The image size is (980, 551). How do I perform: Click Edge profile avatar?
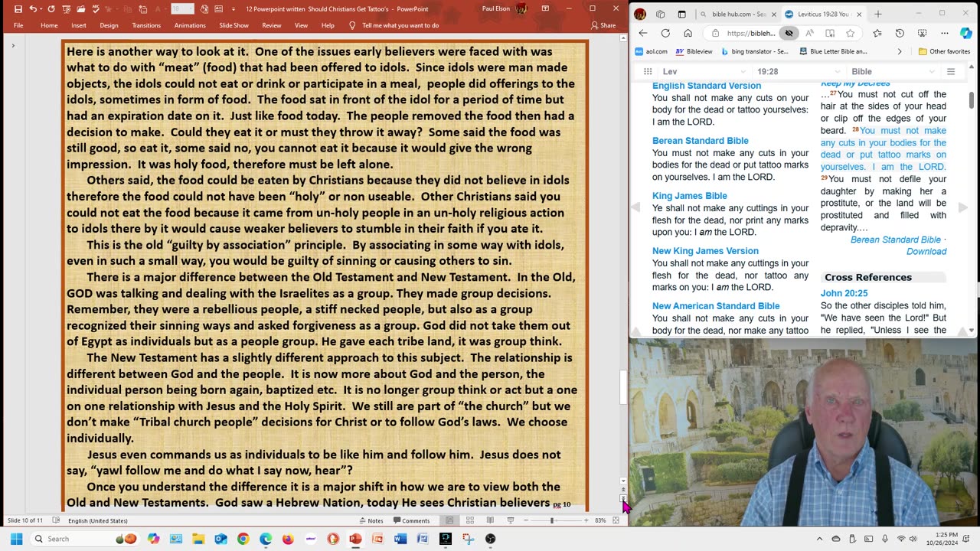(640, 14)
